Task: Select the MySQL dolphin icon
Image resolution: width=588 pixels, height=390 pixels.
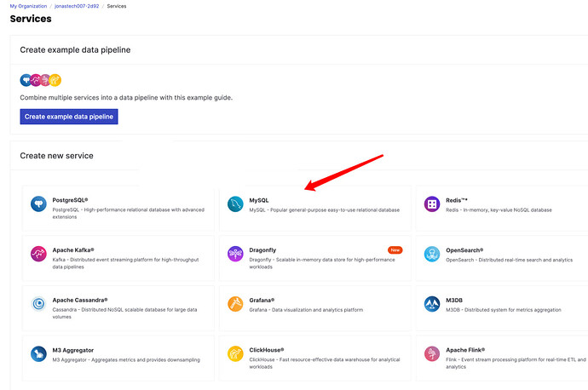Action: pyautogui.click(x=235, y=204)
